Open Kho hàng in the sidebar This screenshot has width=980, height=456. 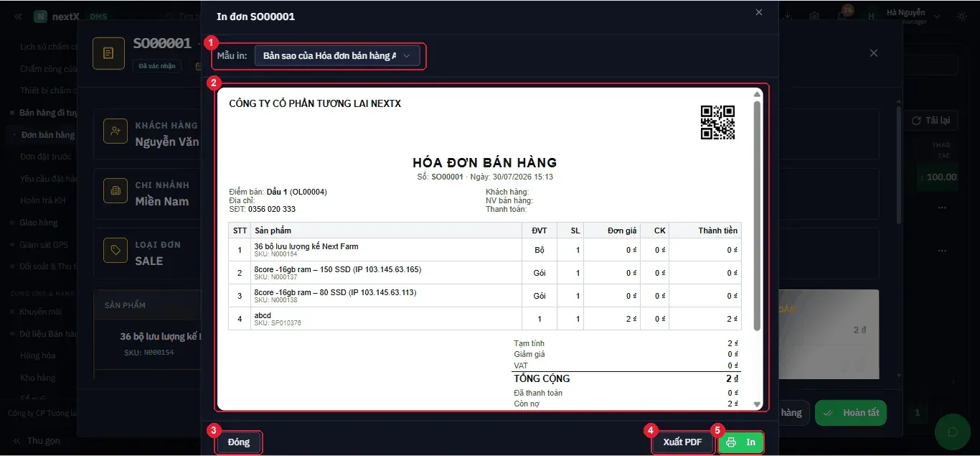[37, 378]
